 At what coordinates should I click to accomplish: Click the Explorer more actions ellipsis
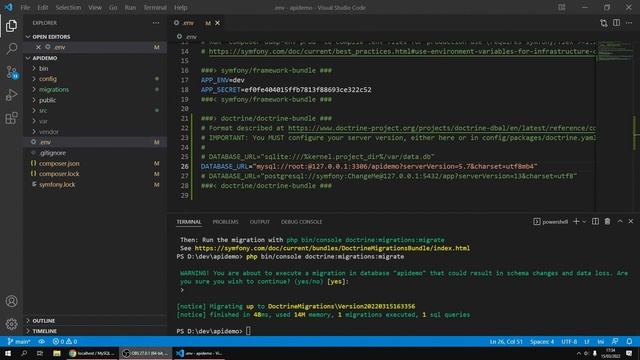(156, 23)
